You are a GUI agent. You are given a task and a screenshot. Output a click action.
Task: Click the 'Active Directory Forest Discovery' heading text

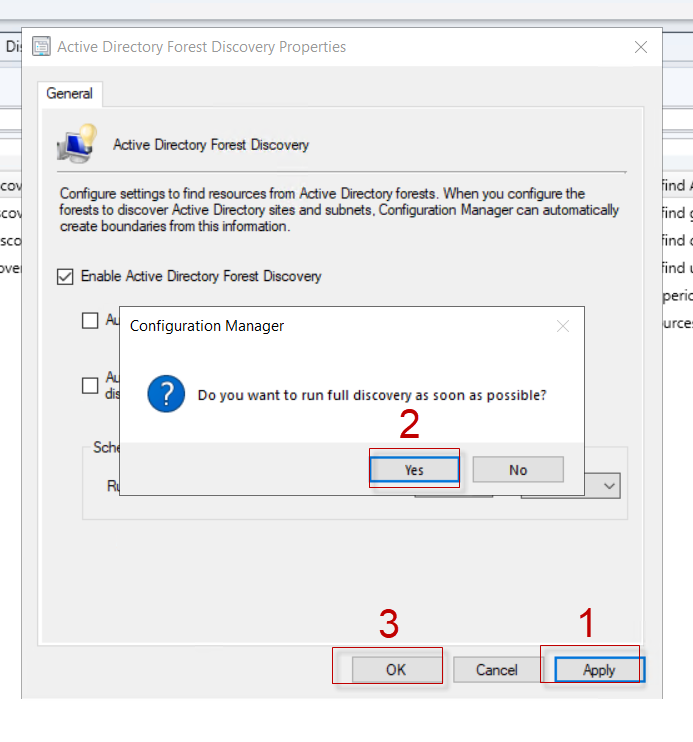coord(211,145)
